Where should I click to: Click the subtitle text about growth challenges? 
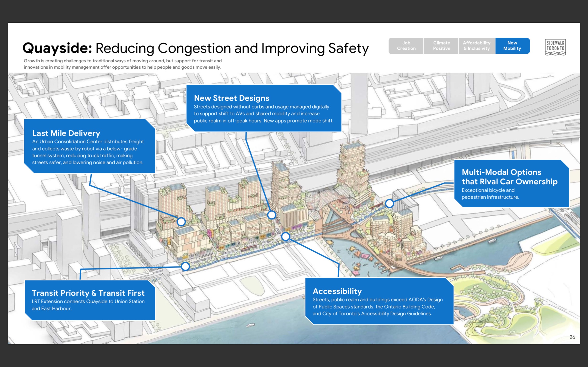click(123, 64)
